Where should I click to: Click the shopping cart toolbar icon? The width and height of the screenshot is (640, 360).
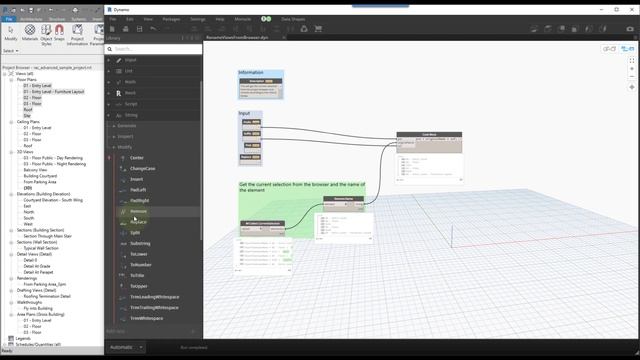pyautogui.click(x=318, y=29)
